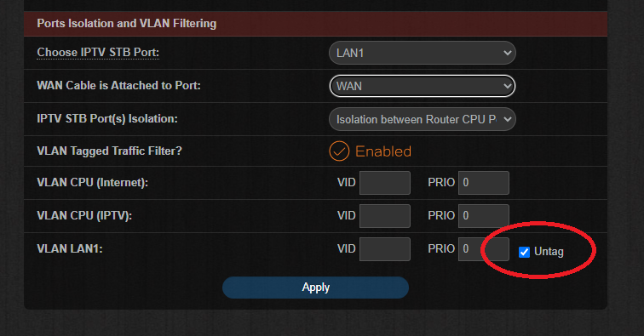
Task: Focus the VLAN CPU (IPTV) PRIO field
Action: pyautogui.click(x=484, y=216)
